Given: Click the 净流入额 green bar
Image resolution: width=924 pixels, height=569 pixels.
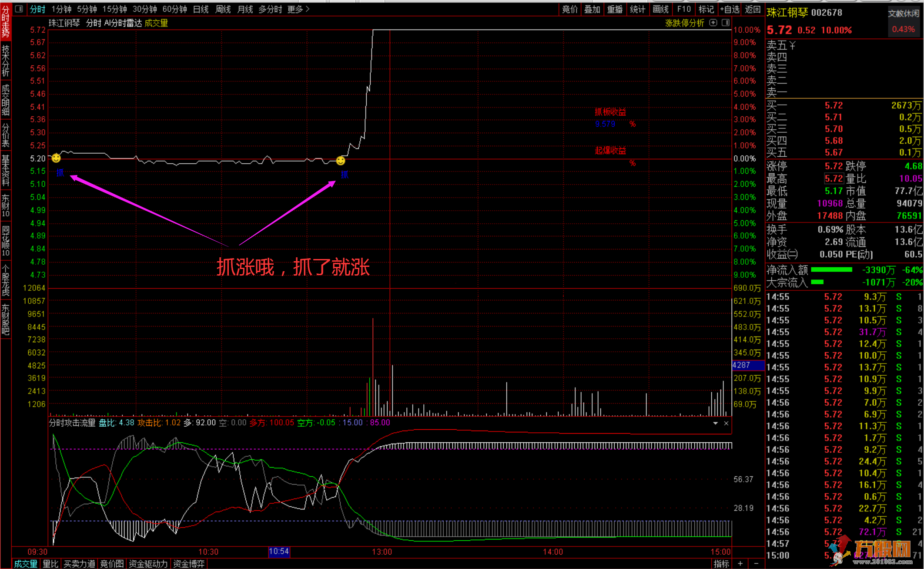Looking at the screenshot, I should 831,270.
